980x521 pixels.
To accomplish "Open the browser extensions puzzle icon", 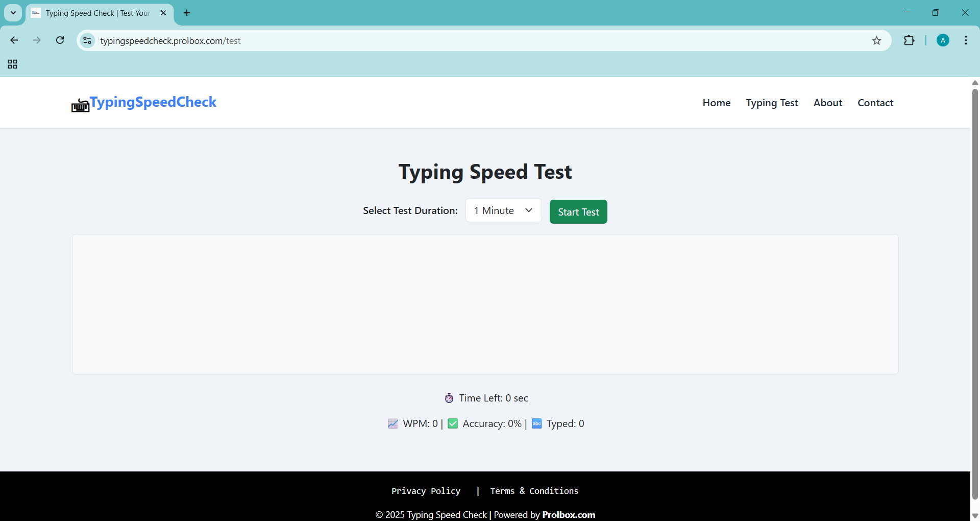I will point(909,40).
